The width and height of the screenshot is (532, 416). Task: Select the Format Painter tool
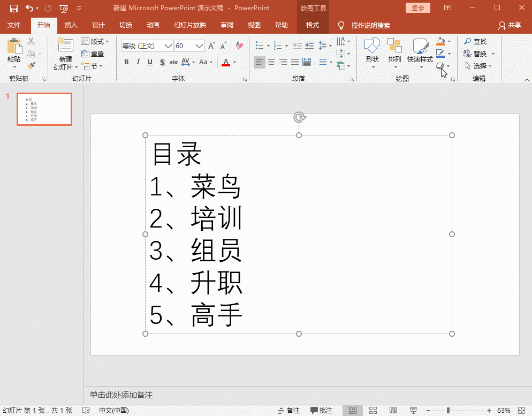point(31,65)
